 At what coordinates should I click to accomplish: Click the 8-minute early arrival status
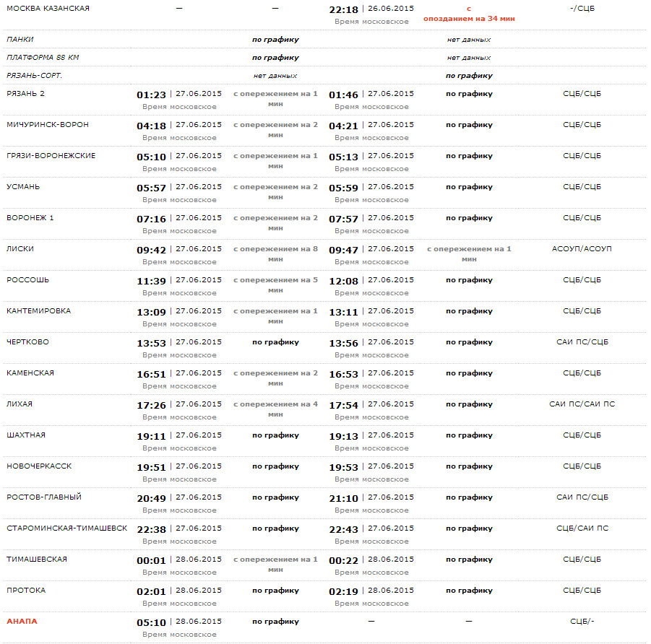pyautogui.click(x=275, y=253)
